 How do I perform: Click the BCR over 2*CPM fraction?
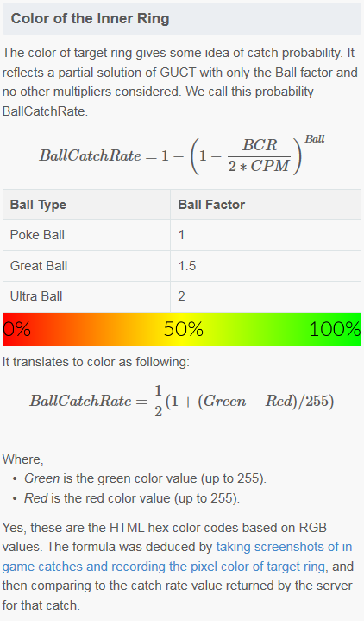click(x=260, y=155)
